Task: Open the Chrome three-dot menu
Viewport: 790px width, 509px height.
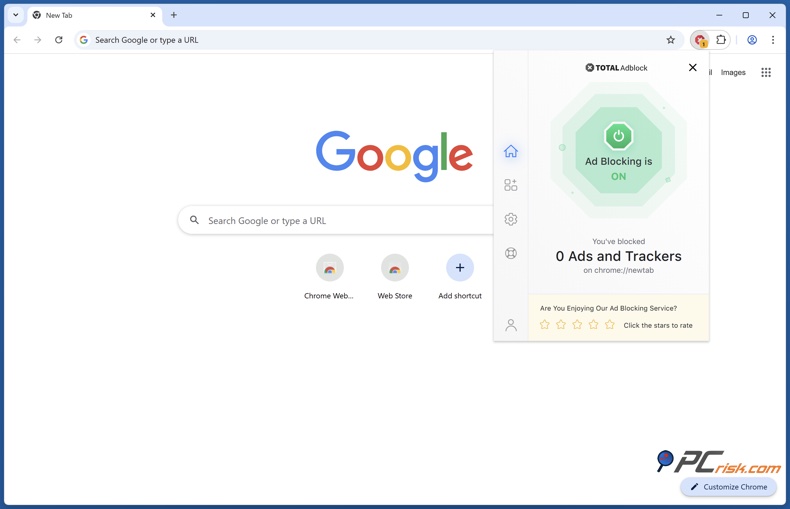Action: click(x=773, y=40)
